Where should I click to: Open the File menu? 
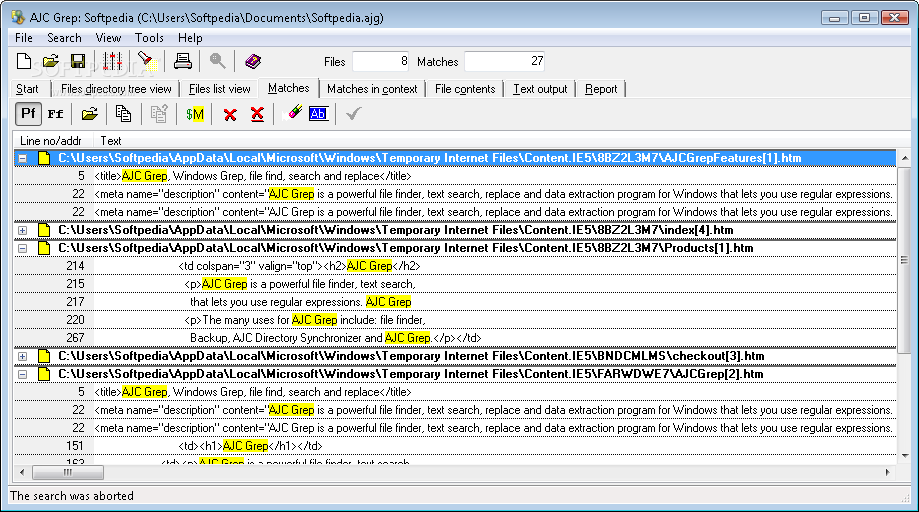pos(23,38)
